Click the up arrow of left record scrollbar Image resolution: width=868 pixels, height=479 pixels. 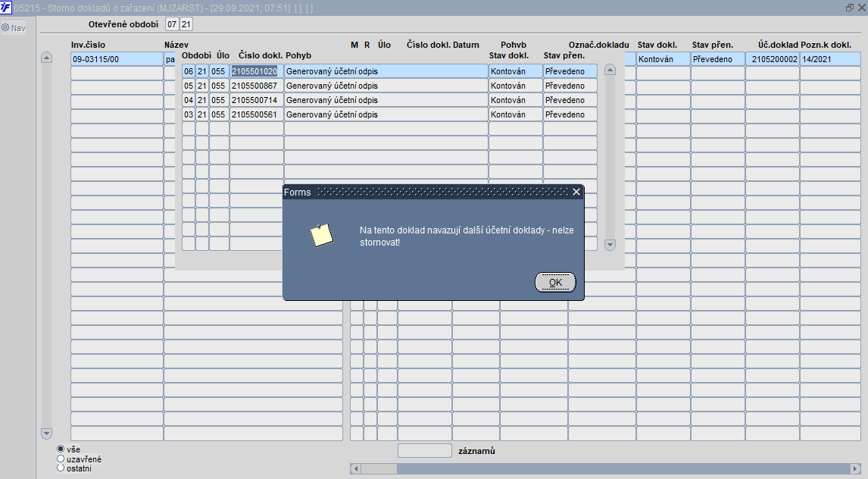pyautogui.click(x=46, y=58)
